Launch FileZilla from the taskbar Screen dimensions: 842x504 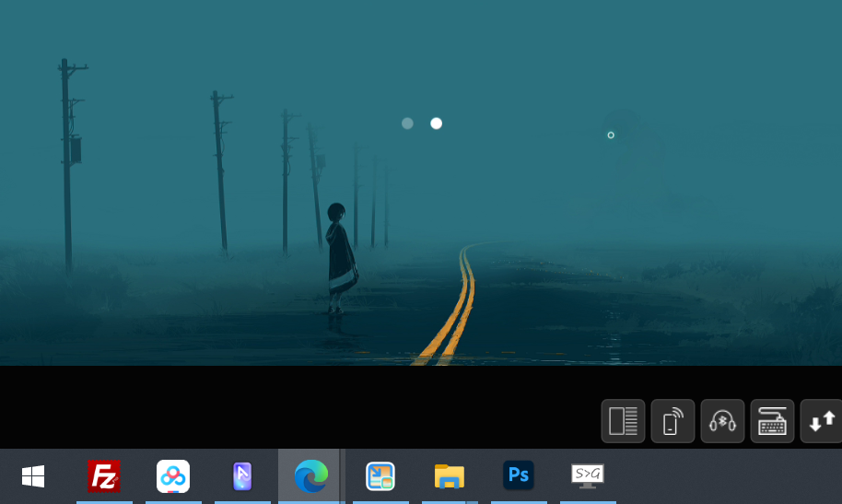pyautogui.click(x=104, y=476)
